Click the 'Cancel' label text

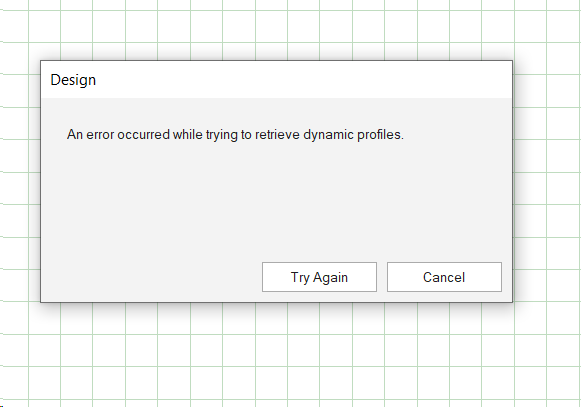click(444, 277)
